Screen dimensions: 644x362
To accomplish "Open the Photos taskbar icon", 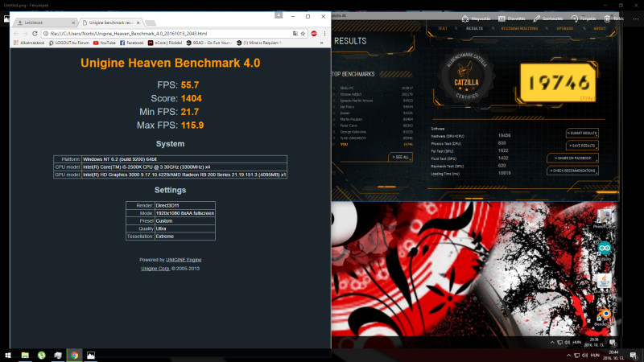I will point(91,355).
